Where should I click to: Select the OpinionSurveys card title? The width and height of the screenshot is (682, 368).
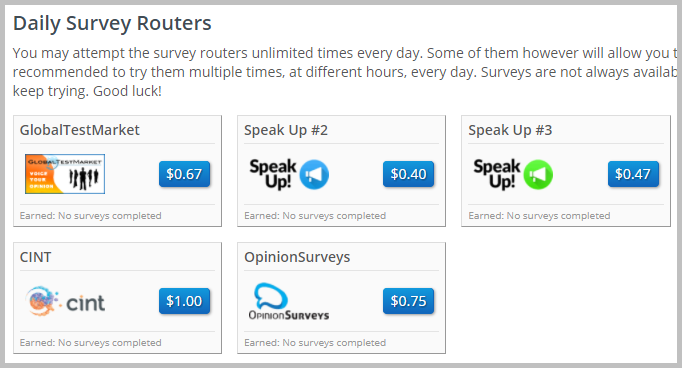point(297,257)
